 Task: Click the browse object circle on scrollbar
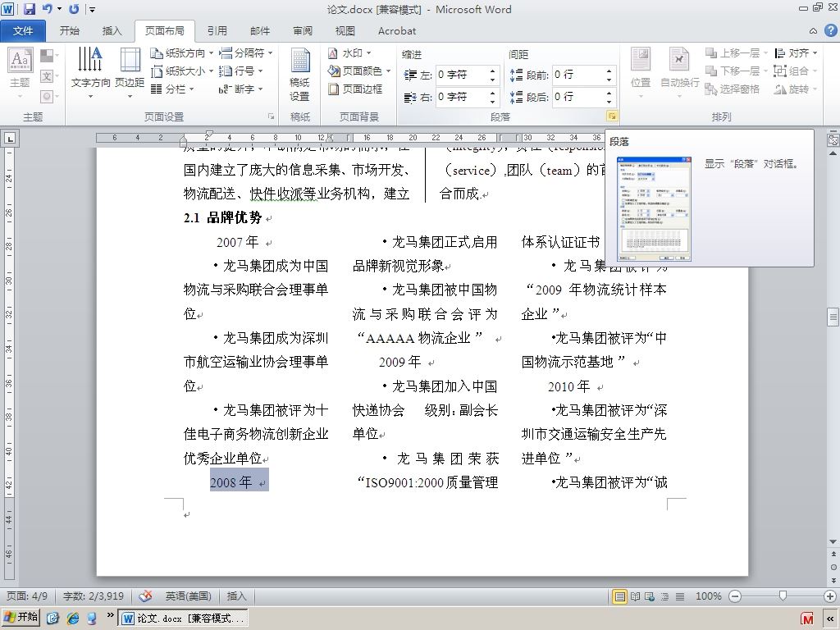[833, 567]
